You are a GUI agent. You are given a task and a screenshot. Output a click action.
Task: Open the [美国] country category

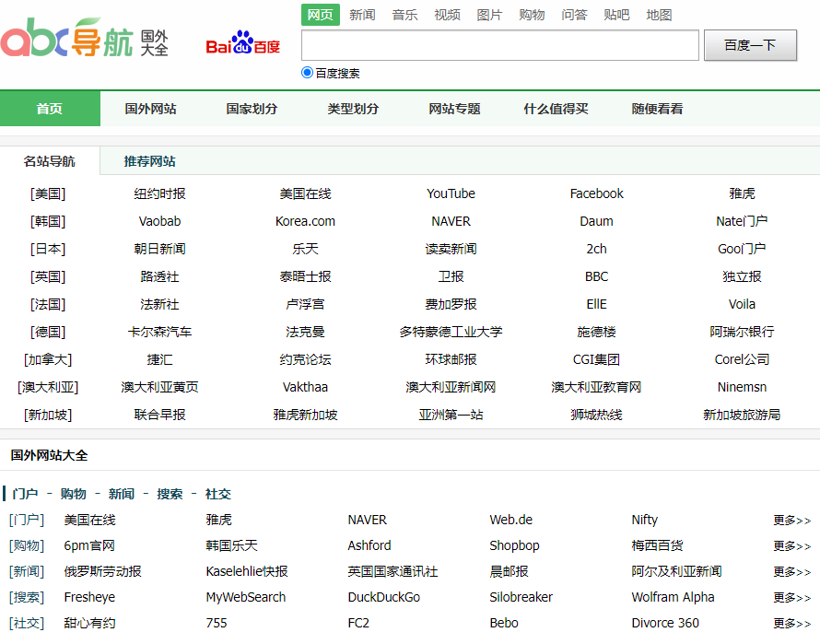click(x=48, y=193)
